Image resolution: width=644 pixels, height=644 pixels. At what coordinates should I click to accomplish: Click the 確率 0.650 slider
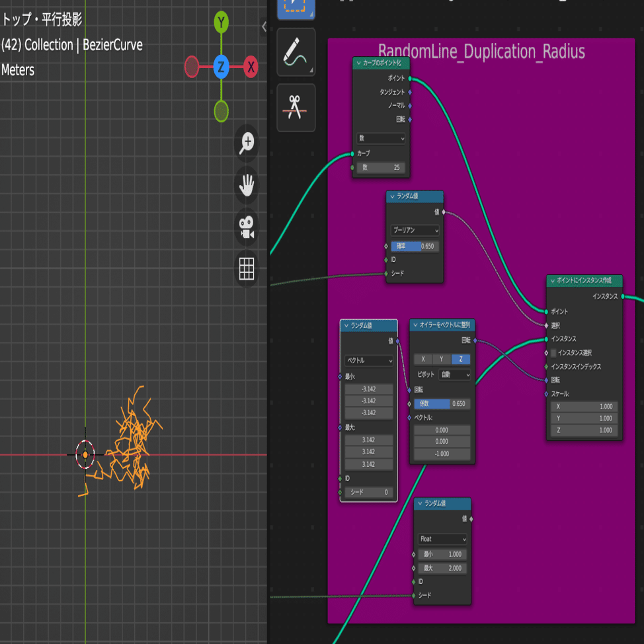point(415,247)
